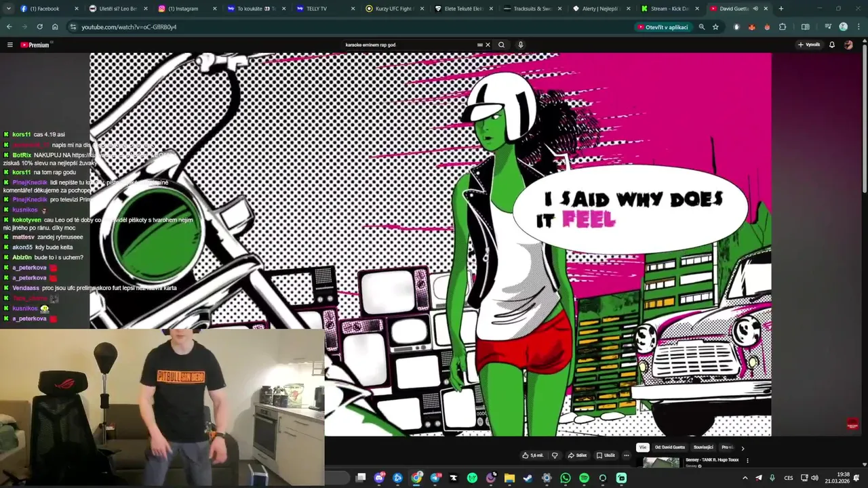Screen dimensions: 868x488
Task: Run the search with the magnifier button
Action: (x=501, y=45)
